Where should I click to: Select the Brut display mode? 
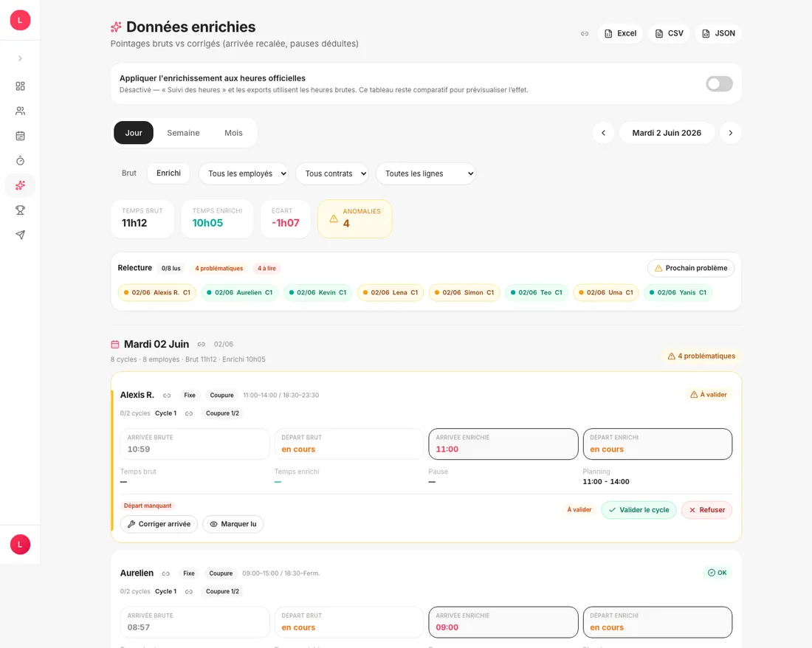(129, 173)
